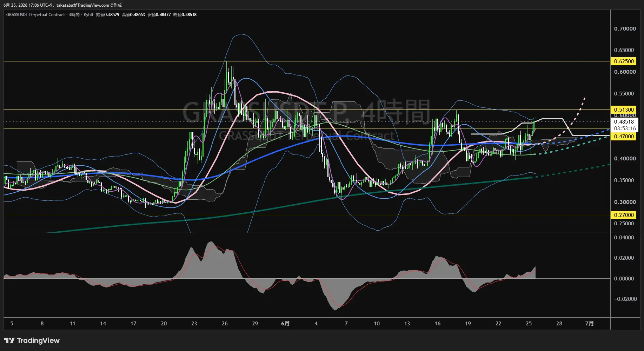Click the 6月 month label on time axis

(285, 324)
